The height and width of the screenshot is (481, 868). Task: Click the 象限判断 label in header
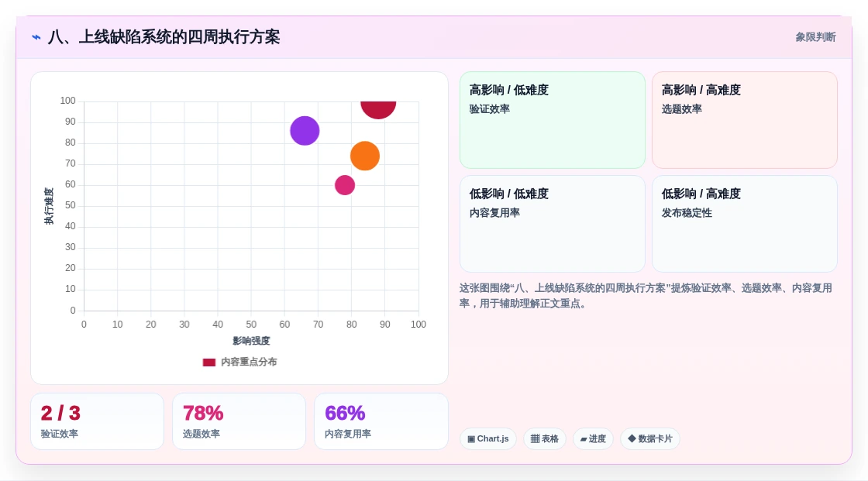pos(815,37)
